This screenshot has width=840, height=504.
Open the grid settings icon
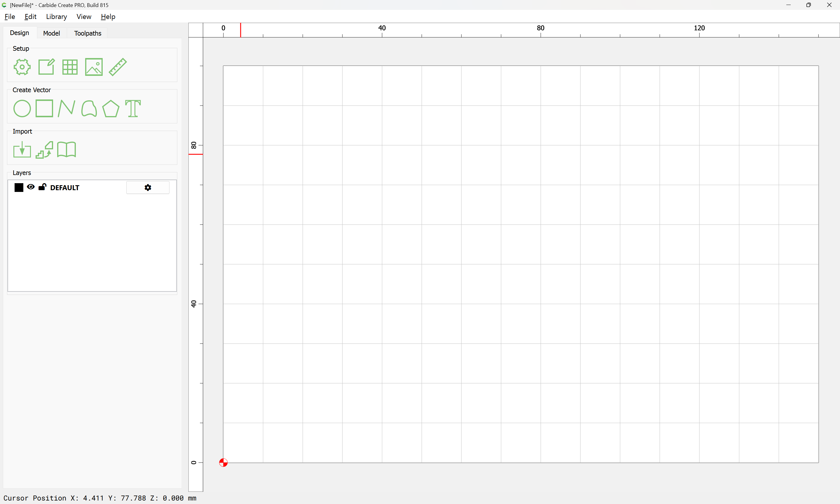tap(70, 67)
